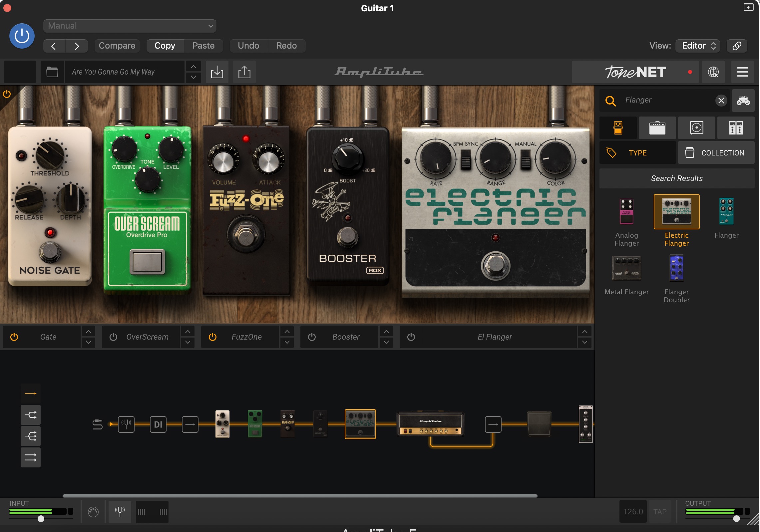Viewport: 760px width, 532px height.
Task: Click the TAP tempo button
Action: 660,512
